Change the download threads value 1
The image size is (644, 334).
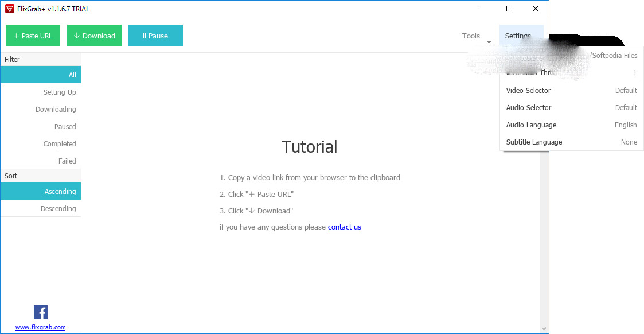(635, 73)
